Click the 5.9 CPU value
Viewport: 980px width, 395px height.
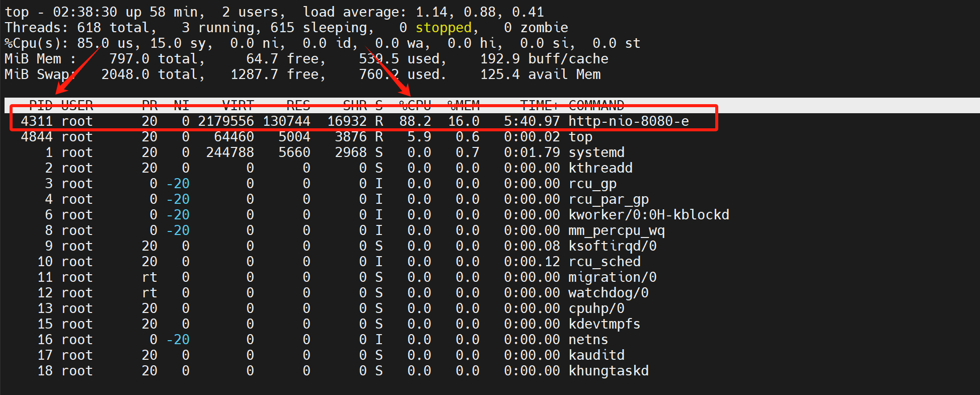point(419,137)
